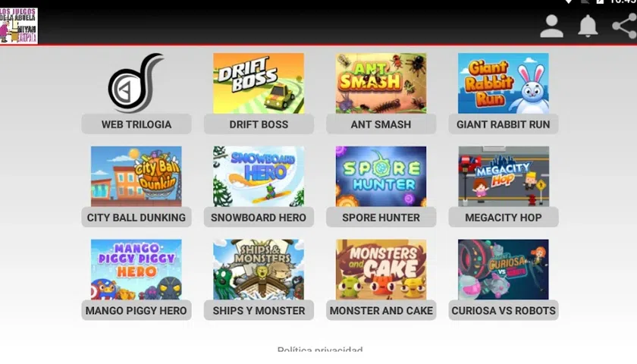Viewport: 637px width, 364px height.
Task: Click the GIANT RABBIT RUN label button
Action: point(504,124)
